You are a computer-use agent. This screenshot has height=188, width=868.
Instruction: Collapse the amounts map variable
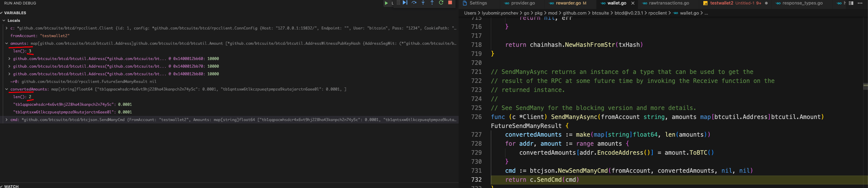(7, 43)
